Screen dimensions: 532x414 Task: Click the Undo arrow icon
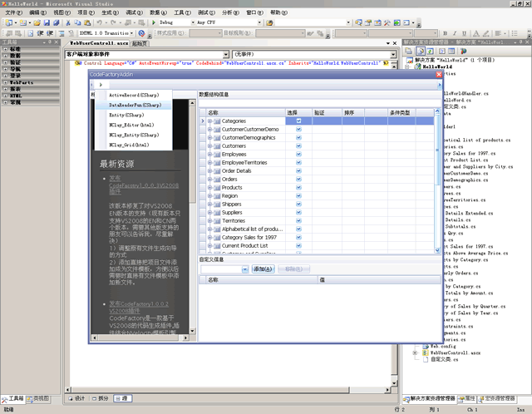coord(100,22)
